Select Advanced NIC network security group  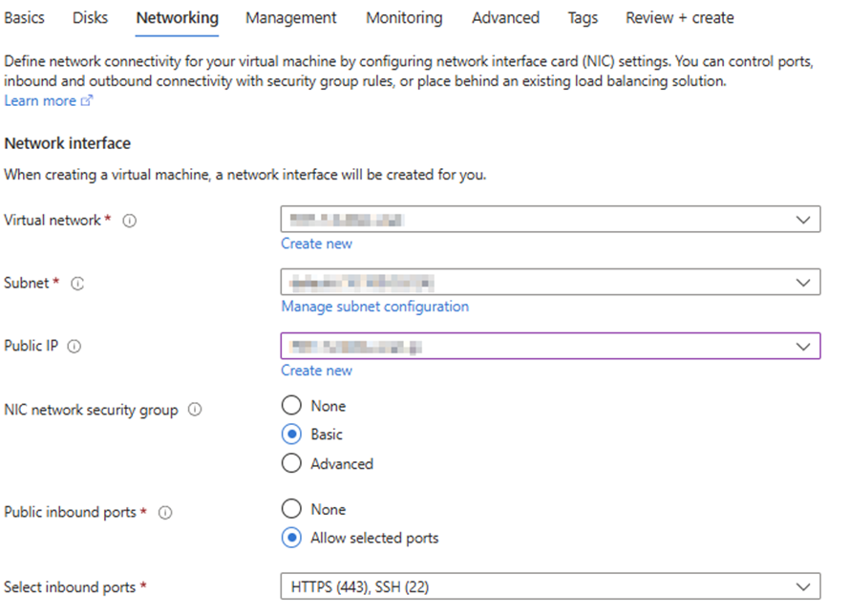tap(291, 463)
